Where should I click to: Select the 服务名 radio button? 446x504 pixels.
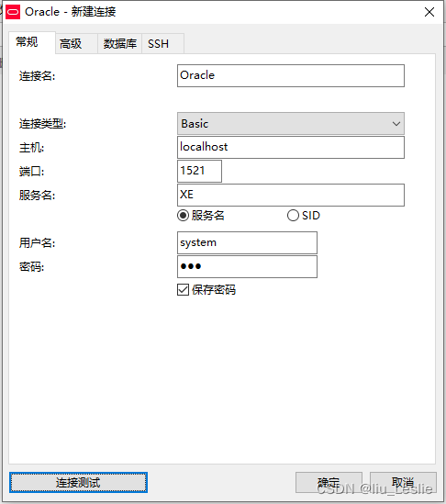(x=184, y=216)
